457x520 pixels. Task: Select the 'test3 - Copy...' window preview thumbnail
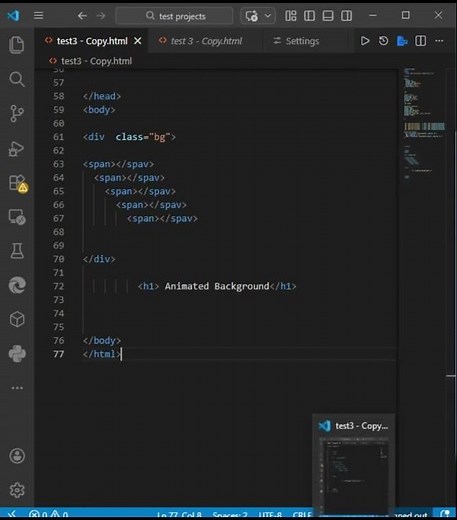point(354,476)
